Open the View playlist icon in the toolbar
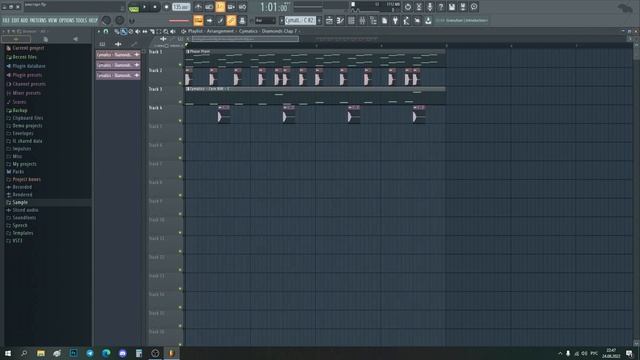 pyautogui.click(x=329, y=20)
